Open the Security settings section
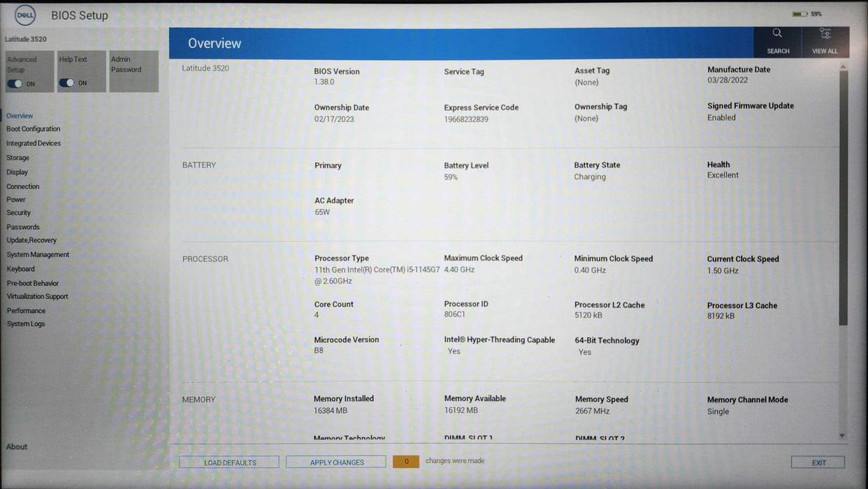This screenshot has width=868, height=489. pos(18,212)
